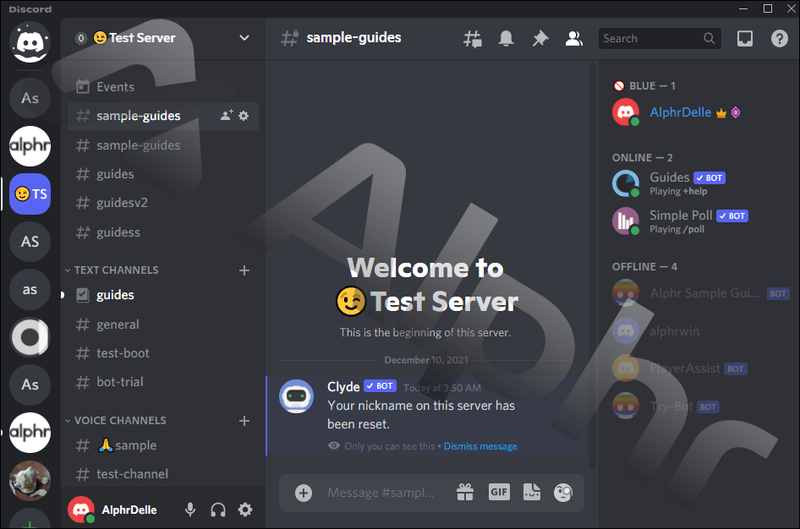This screenshot has height=529, width=800.
Task: Open edit channel gear on sample-guides
Action: click(244, 116)
